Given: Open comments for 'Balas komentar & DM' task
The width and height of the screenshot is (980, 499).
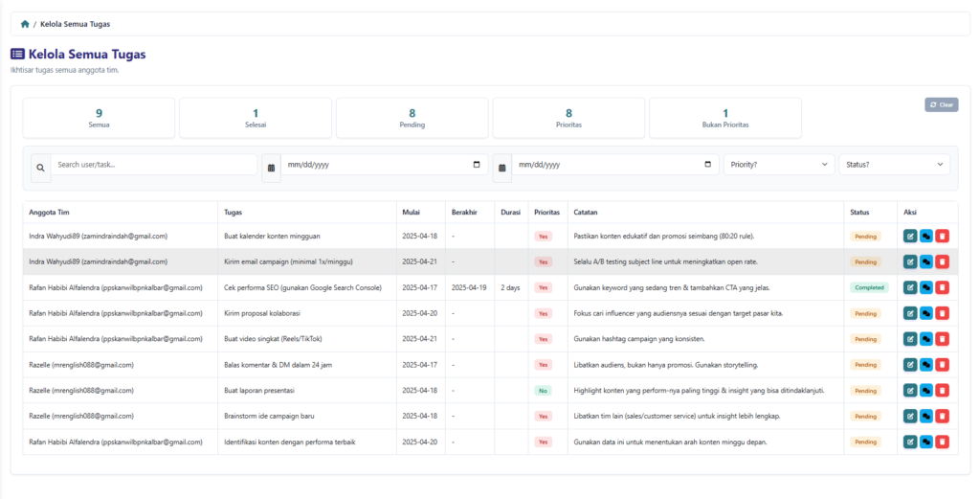Looking at the screenshot, I should [x=926, y=365].
